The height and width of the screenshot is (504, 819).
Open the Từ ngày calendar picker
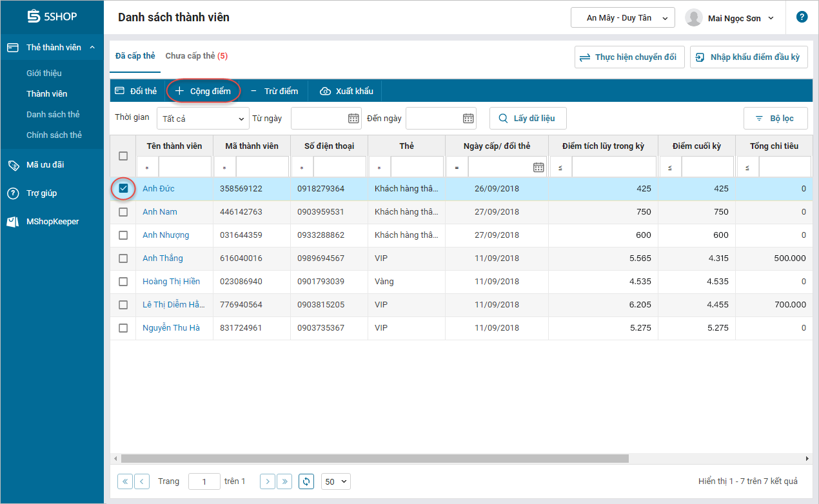[353, 119]
